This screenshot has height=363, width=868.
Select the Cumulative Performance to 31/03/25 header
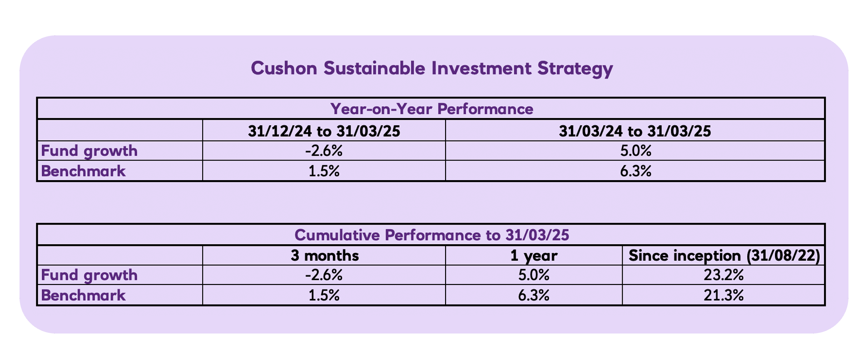pos(432,235)
